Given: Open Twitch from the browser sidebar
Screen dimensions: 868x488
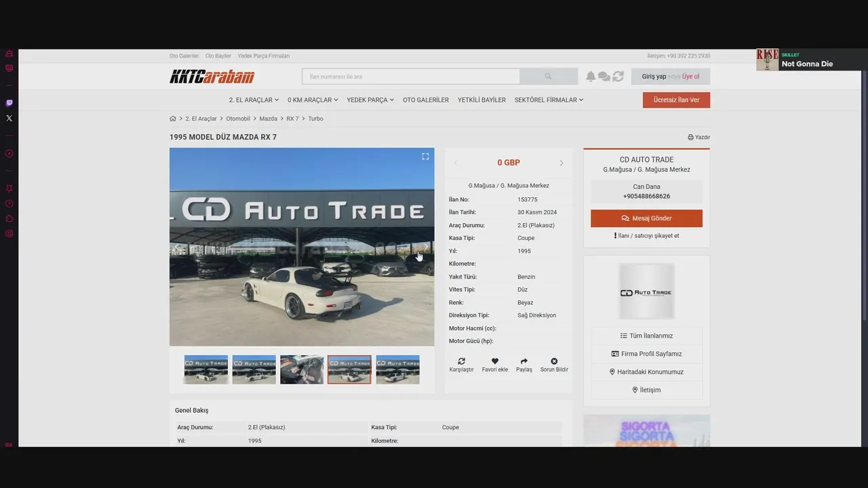Looking at the screenshot, I should [9, 103].
